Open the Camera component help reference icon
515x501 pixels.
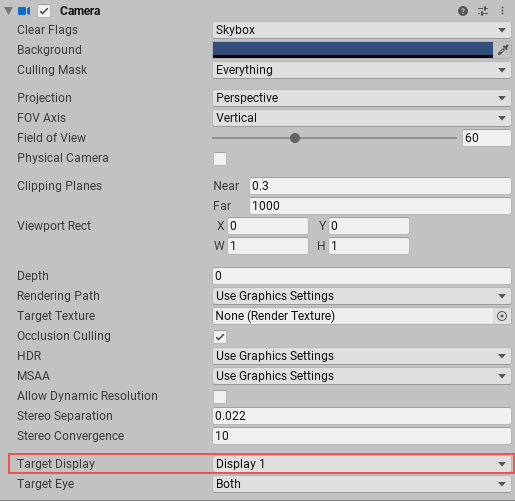463,11
